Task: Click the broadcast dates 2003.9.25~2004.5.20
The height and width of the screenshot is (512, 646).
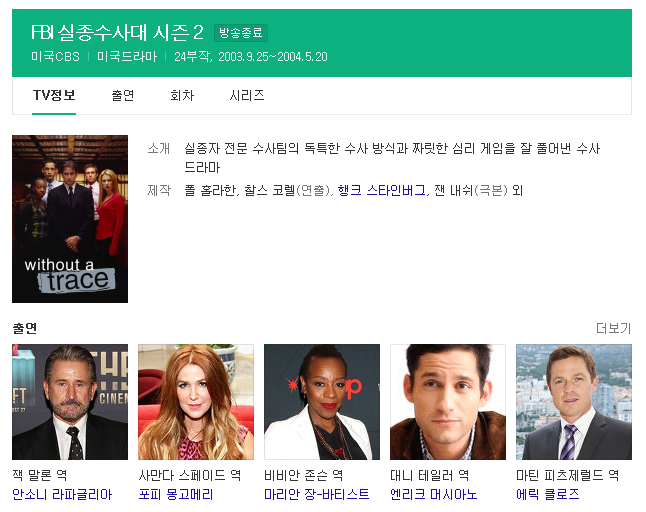Action: (x=273, y=57)
